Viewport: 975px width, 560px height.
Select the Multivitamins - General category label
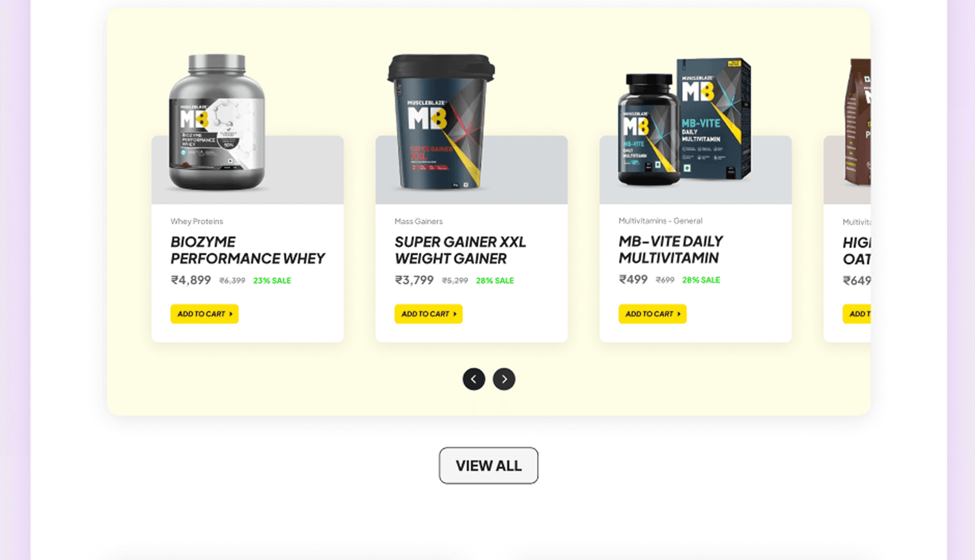[x=660, y=221]
